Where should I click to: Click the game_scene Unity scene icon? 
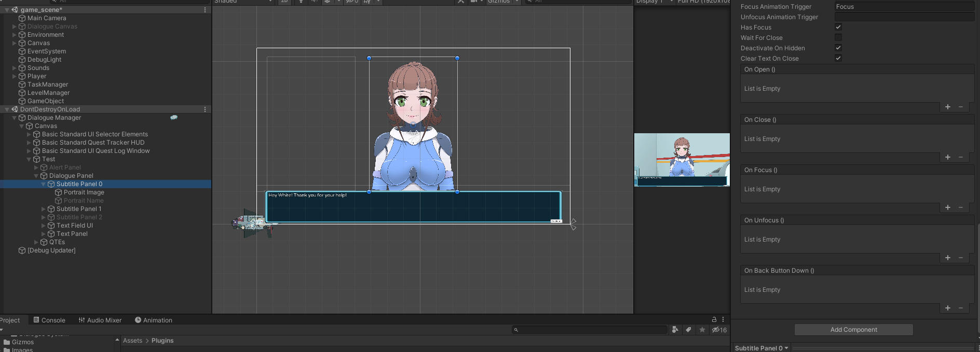tap(15, 10)
